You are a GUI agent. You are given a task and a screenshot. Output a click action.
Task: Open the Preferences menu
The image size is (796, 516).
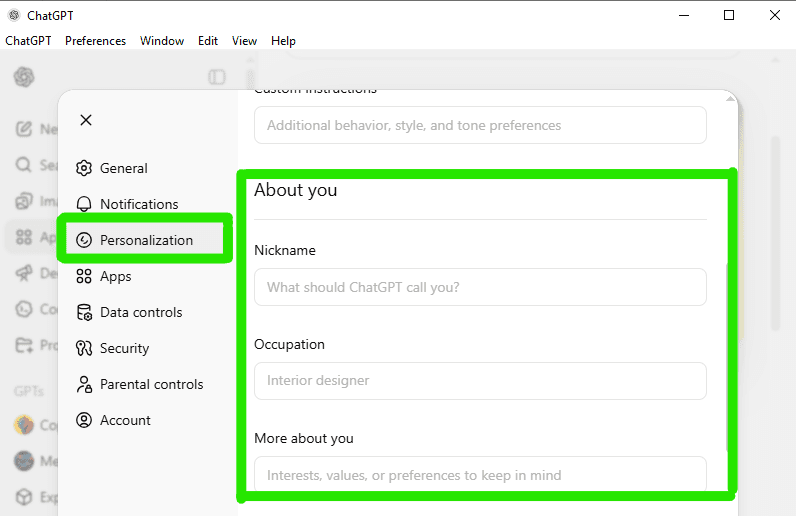click(x=95, y=41)
